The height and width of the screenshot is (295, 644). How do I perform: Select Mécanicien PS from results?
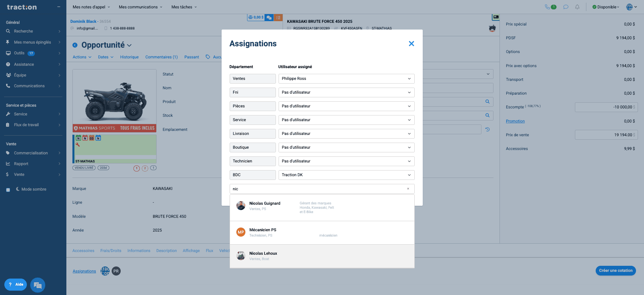point(322,233)
